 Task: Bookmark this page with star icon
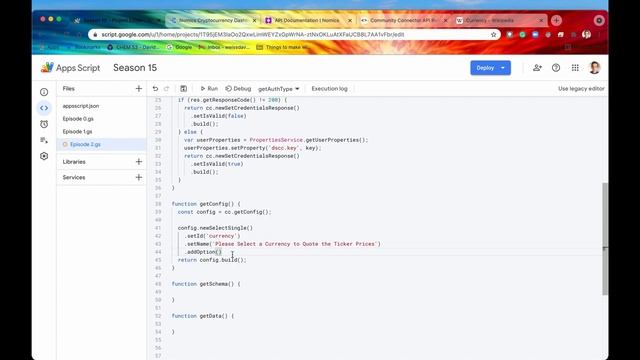[493, 35]
